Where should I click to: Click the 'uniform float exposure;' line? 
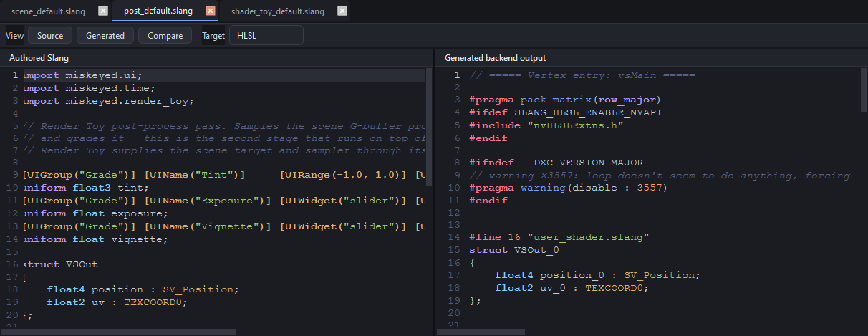click(96, 213)
